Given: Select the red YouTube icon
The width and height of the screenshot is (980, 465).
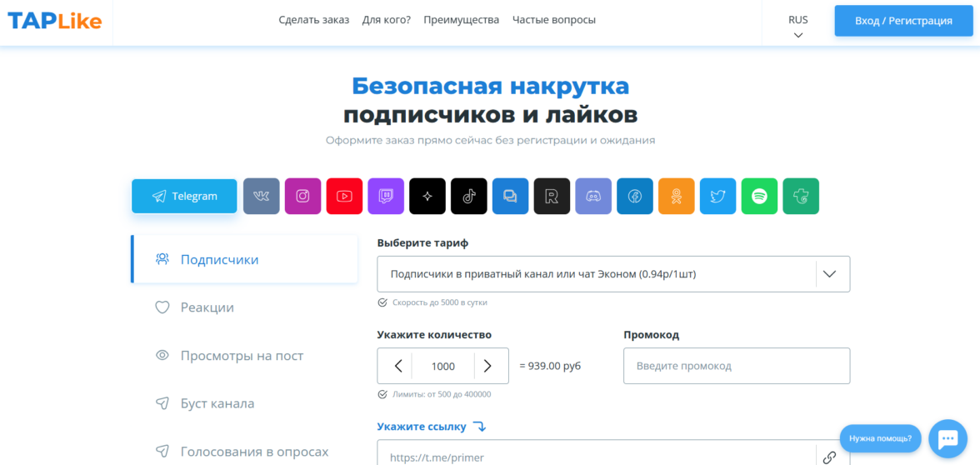Looking at the screenshot, I should [x=344, y=197].
